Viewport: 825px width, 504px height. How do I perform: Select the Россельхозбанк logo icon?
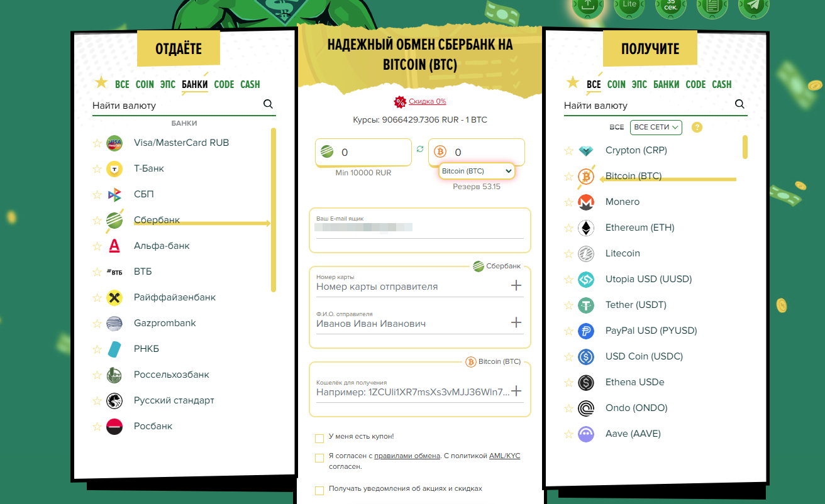click(x=114, y=375)
